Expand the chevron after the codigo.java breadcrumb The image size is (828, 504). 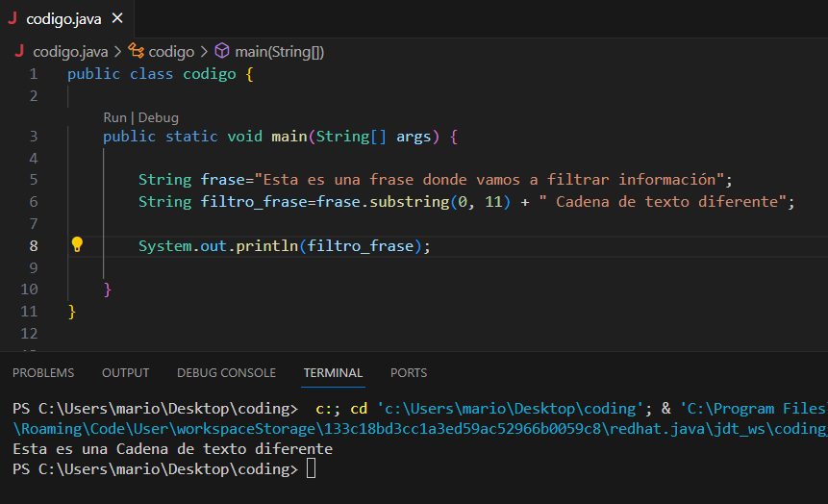(117, 52)
